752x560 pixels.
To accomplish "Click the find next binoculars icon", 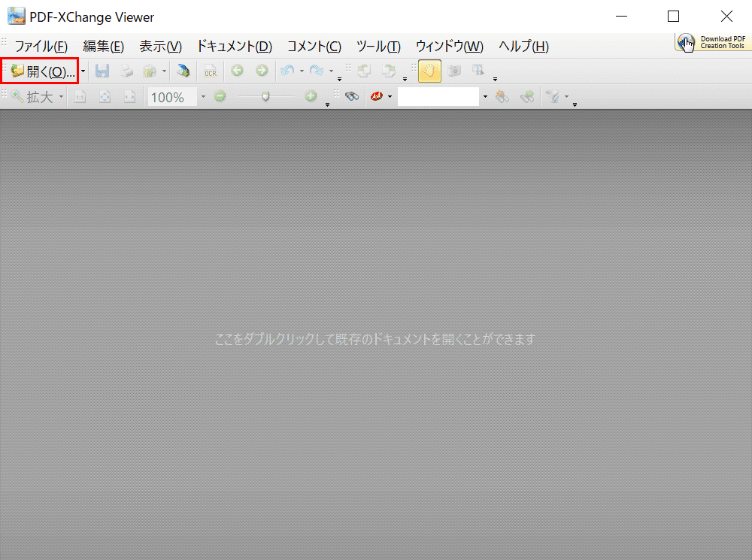I will [x=527, y=97].
